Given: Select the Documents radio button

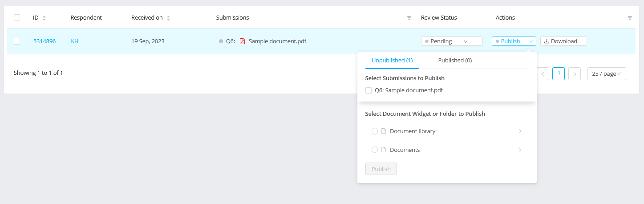Looking at the screenshot, I should tap(375, 150).
